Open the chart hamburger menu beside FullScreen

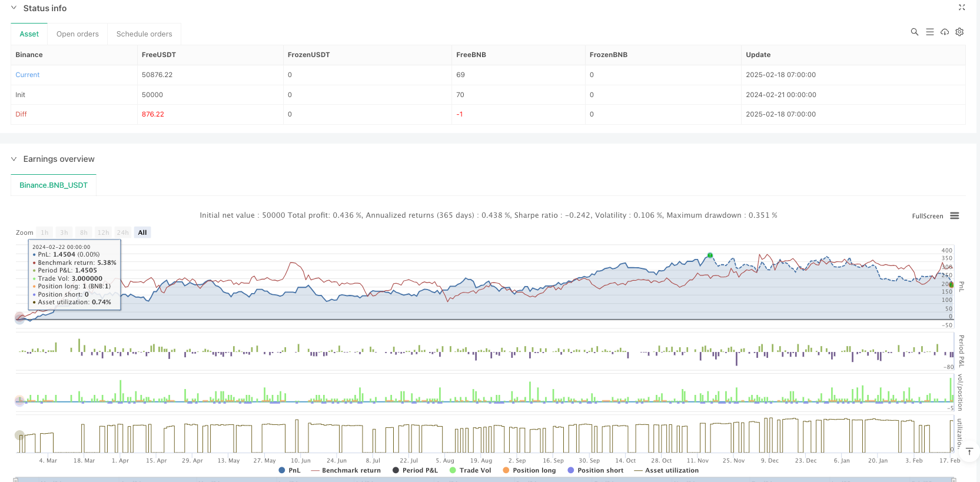pos(955,216)
